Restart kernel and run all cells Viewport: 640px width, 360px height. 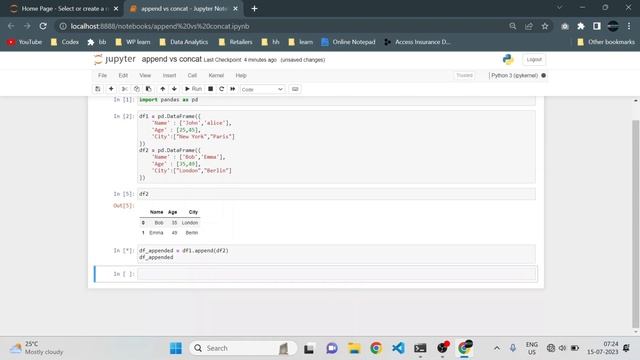(233, 89)
